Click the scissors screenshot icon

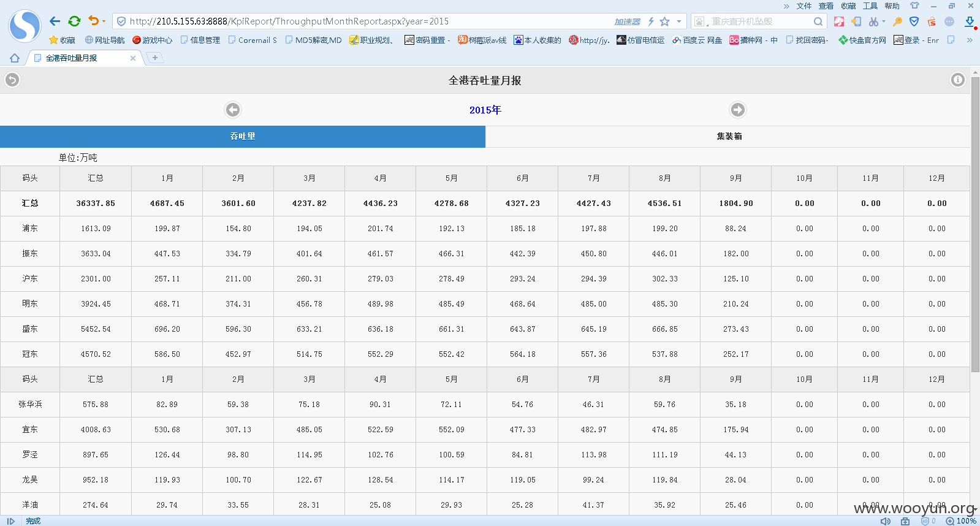click(x=873, y=21)
